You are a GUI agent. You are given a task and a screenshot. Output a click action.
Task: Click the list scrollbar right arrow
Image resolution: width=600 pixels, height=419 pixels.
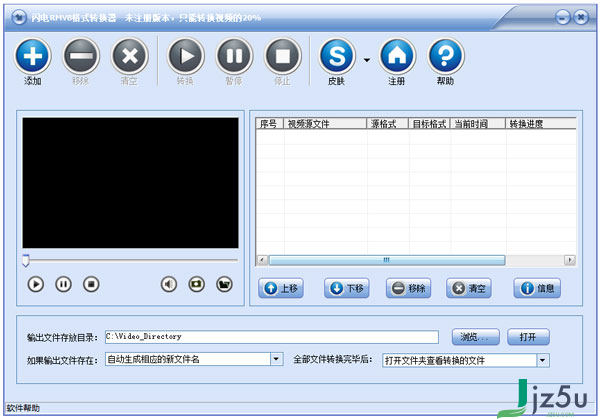[x=570, y=260]
